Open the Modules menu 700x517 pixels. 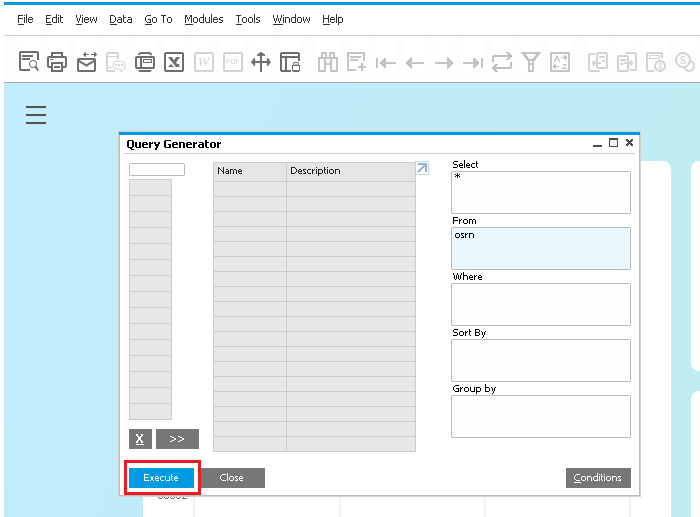[x=204, y=19]
